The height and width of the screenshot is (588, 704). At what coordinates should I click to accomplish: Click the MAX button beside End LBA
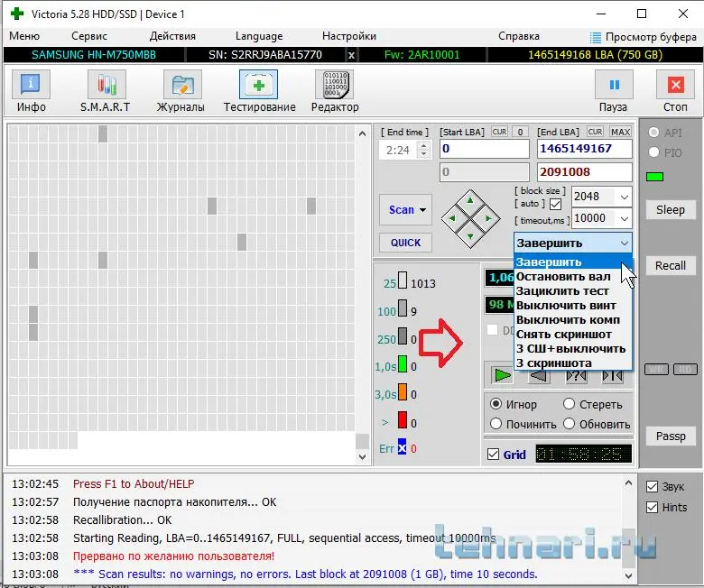(620, 132)
